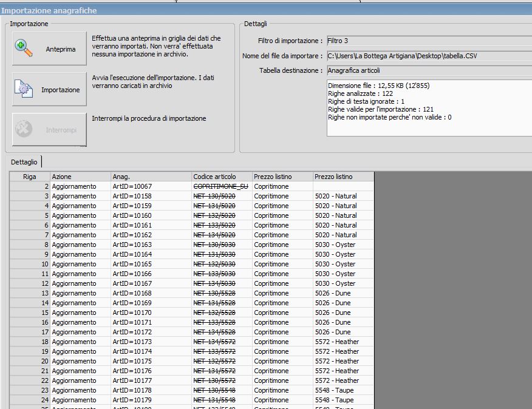Screen dimensions: 532x409
Task: Select cell ArtID=10067
Action: tap(151, 186)
